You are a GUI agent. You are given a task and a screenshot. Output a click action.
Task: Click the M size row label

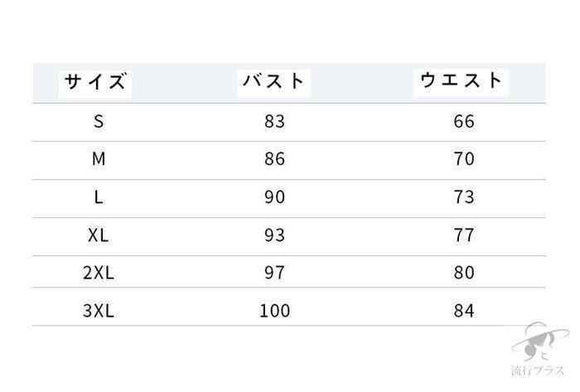[99, 159]
